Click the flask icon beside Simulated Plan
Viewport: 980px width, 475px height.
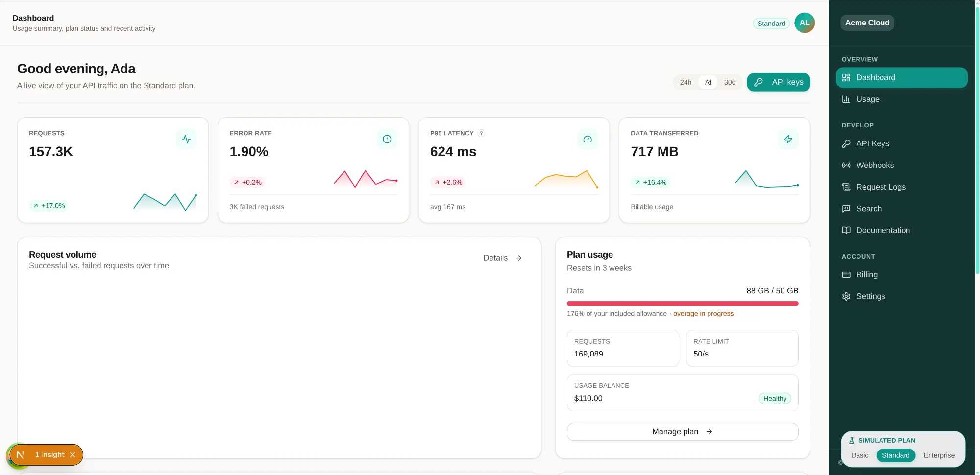(852, 441)
